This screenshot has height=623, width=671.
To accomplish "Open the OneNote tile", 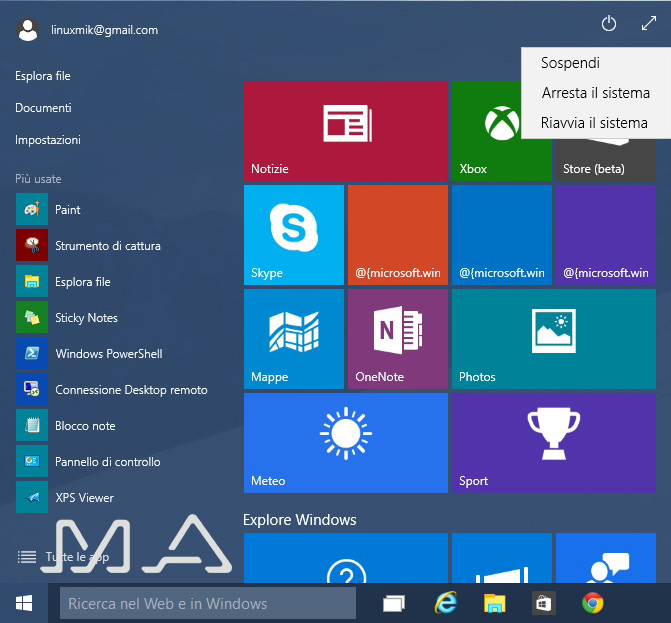I will pos(398,339).
